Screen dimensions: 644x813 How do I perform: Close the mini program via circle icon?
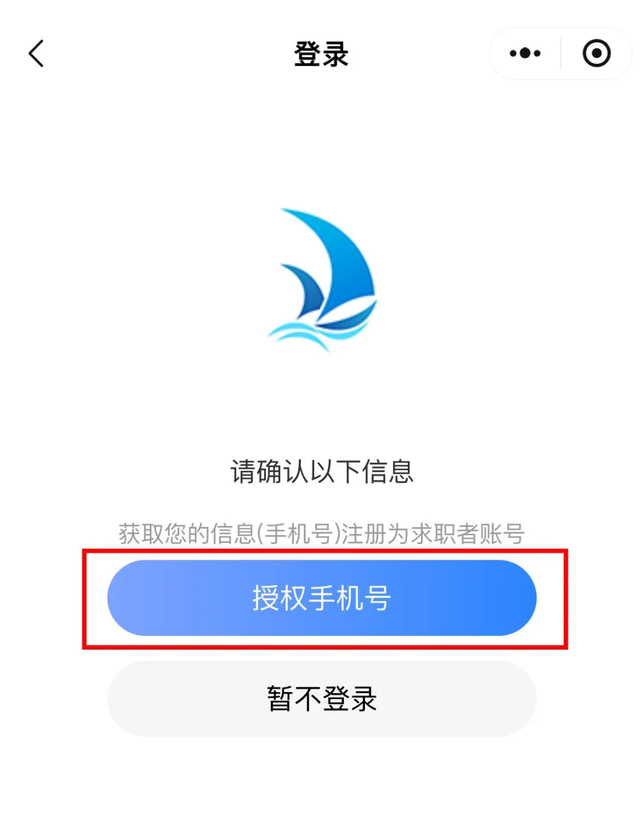tap(596, 54)
